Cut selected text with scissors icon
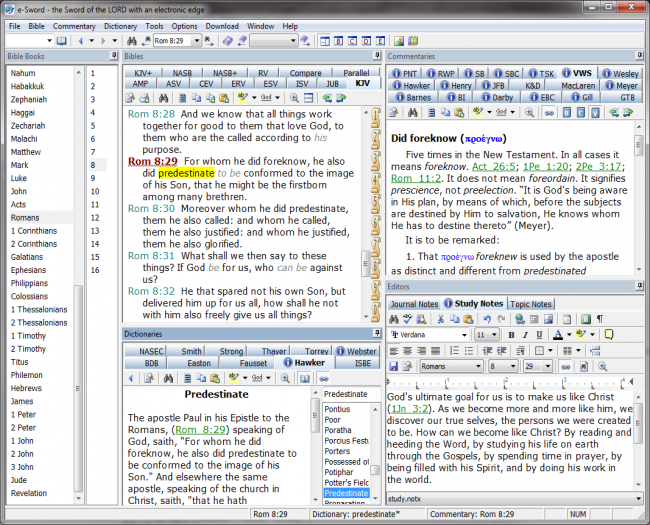Viewport: 650px width, 525px height. point(441,319)
